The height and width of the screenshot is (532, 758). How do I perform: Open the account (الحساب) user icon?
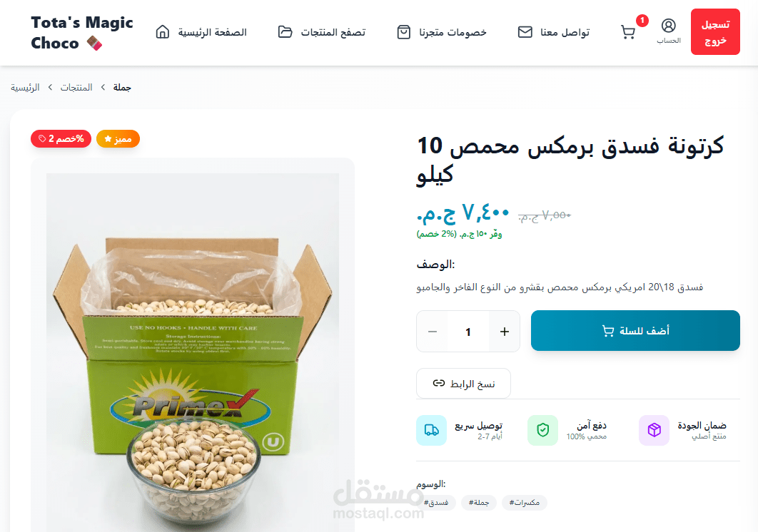pyautogui.click(x=669, y=26)
